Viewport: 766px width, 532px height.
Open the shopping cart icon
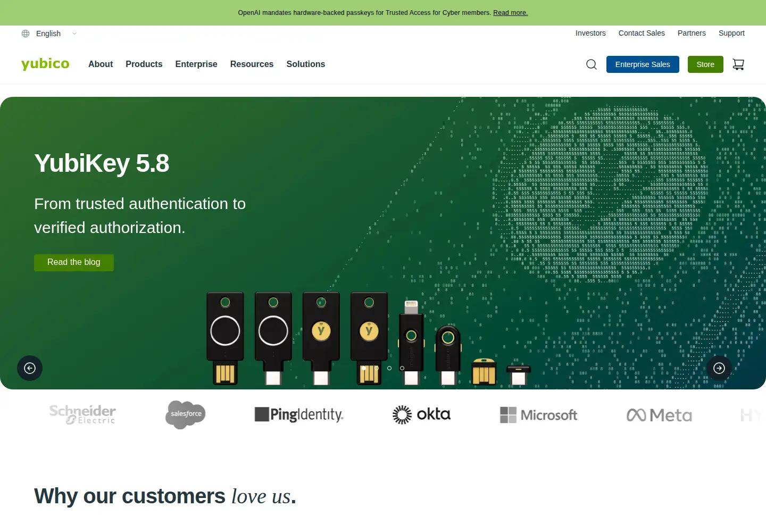738,64
